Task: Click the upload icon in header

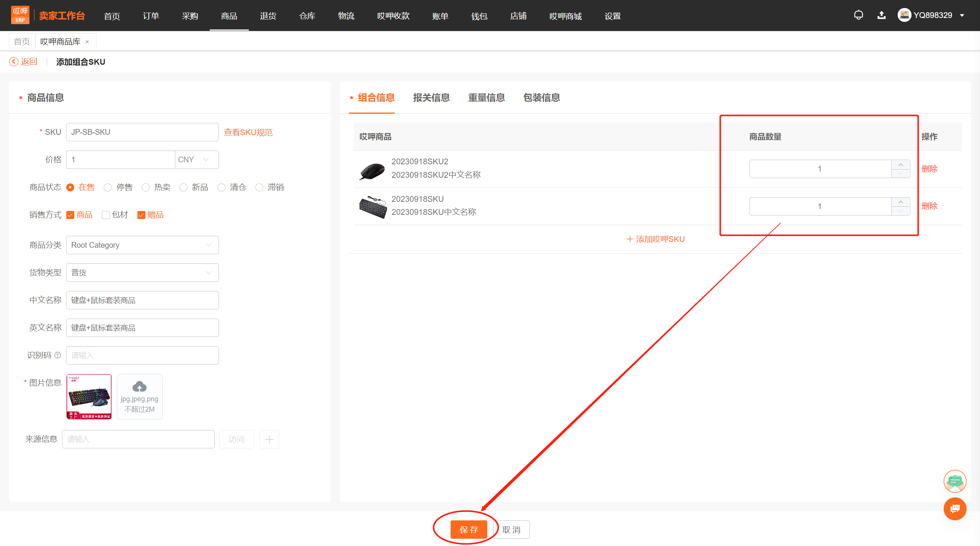Action: (x=881, y=15)
